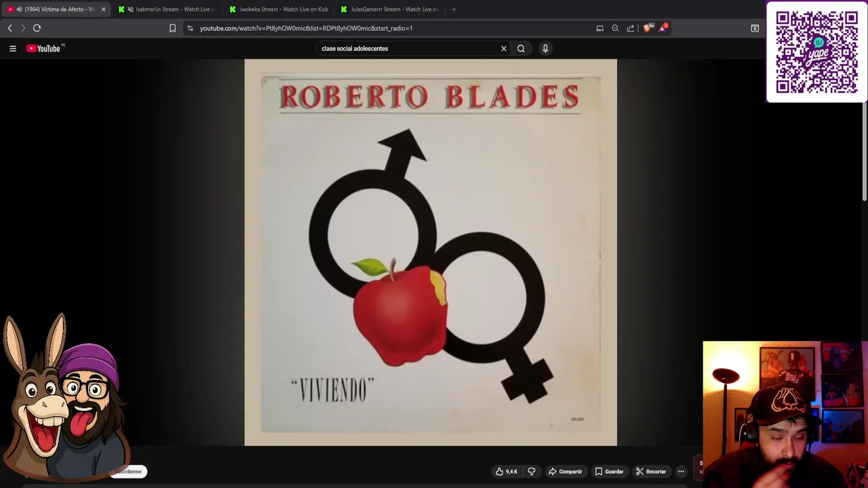
Task: Clear the YouTube search text
Action: point(504,48)
